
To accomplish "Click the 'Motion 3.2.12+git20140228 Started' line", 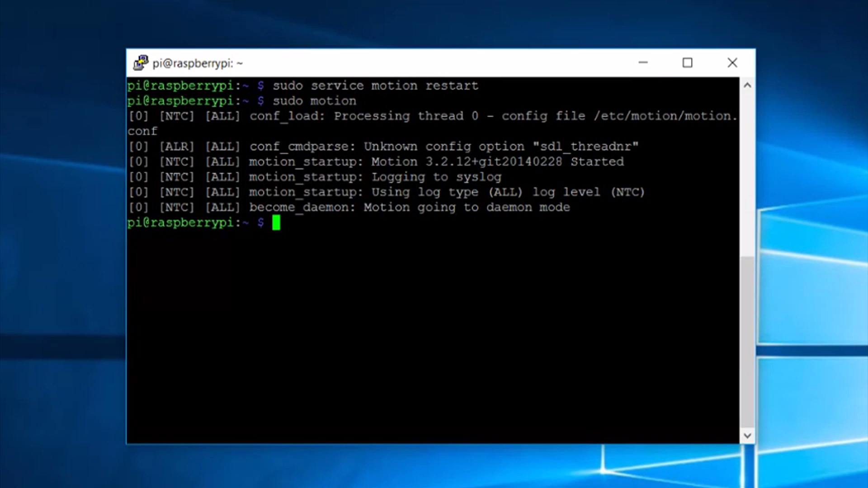I will (497, 161).
